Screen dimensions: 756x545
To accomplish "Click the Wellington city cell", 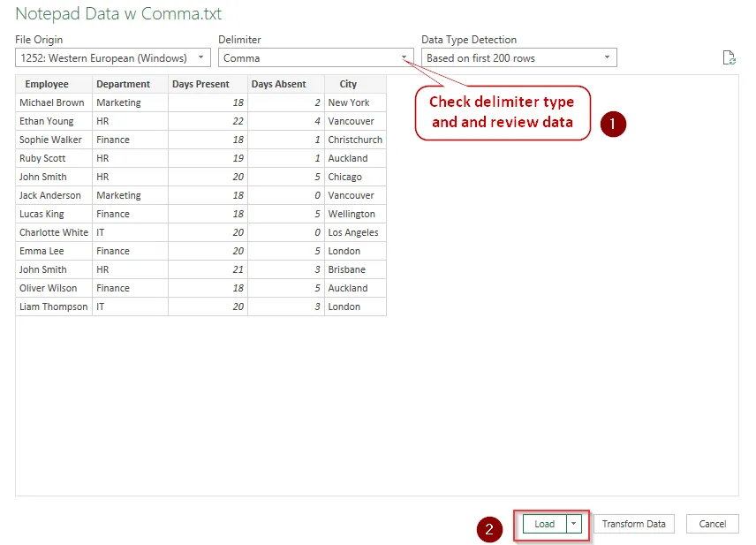I will click(x=355, y=214).
